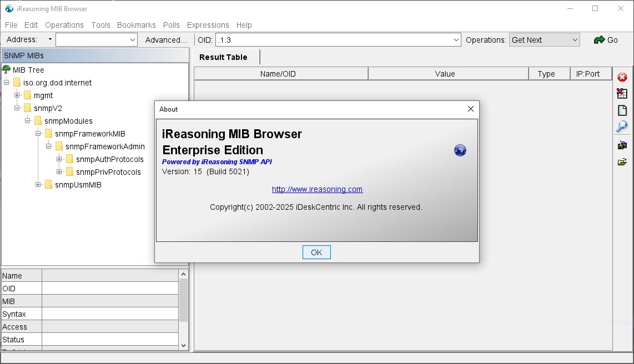
Task: Click the Value column header
Action: [x=448, y=74]
